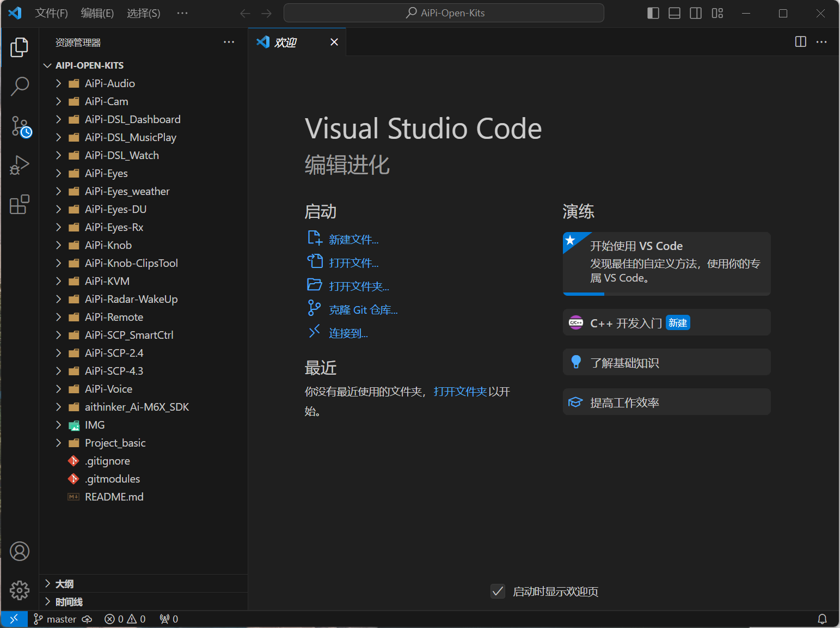Select the AiPi-KVM folder row

point(144,281)
